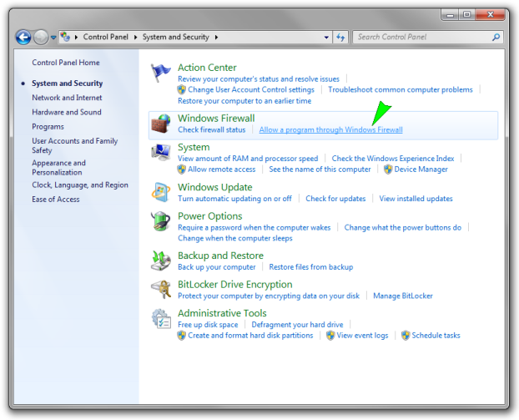Click Allow a program through Windows Firewall
This screenshot has width=519, height=420.
[x=331, y=130]
